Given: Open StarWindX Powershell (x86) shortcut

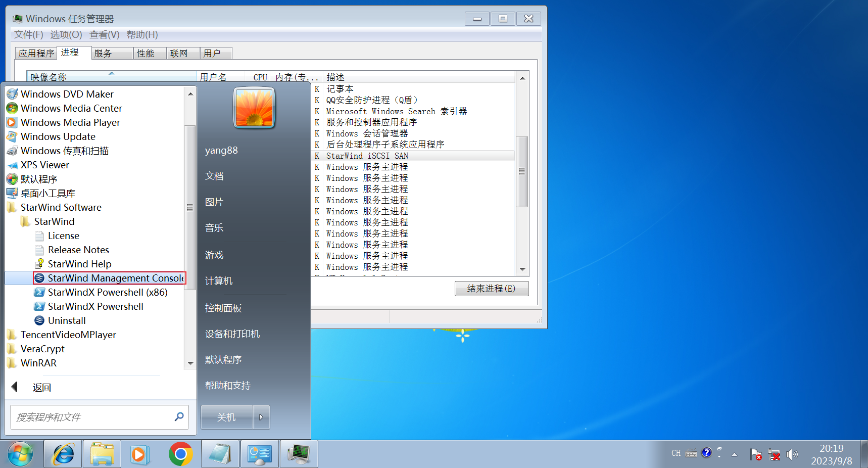Looking at the screenshot, I should point(107,292).
